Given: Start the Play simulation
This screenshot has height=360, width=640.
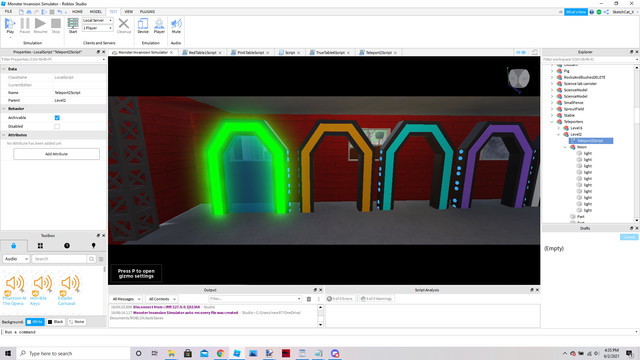Looking at the screenshot, I should [10, 26].
